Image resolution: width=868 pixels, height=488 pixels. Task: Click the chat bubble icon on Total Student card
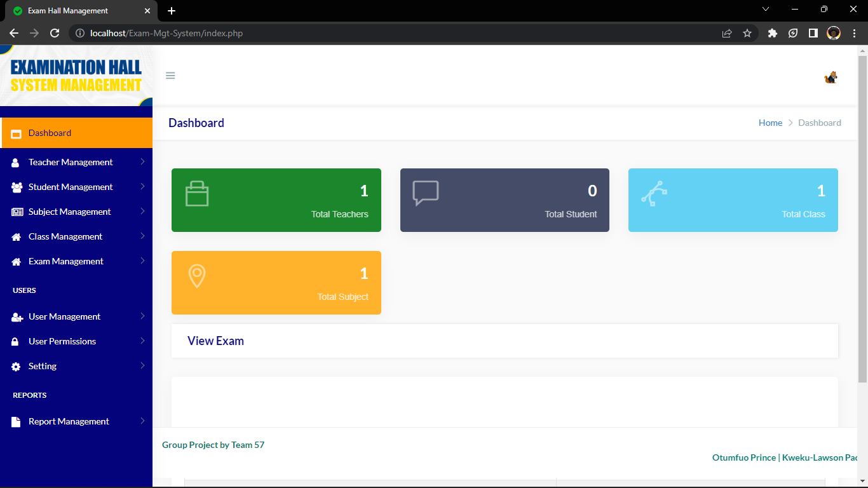click(x=425, y=192)
